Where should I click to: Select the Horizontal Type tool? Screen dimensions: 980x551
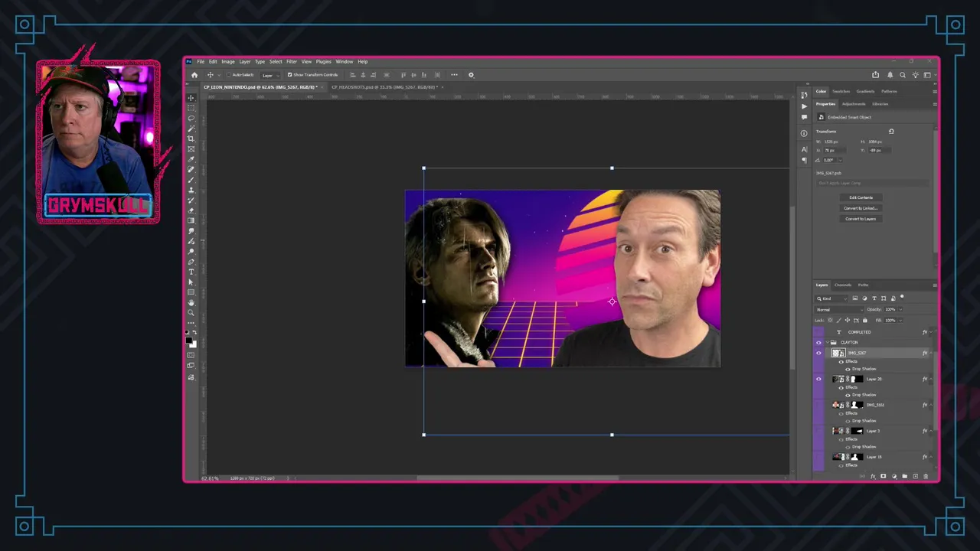pos(191,272)
